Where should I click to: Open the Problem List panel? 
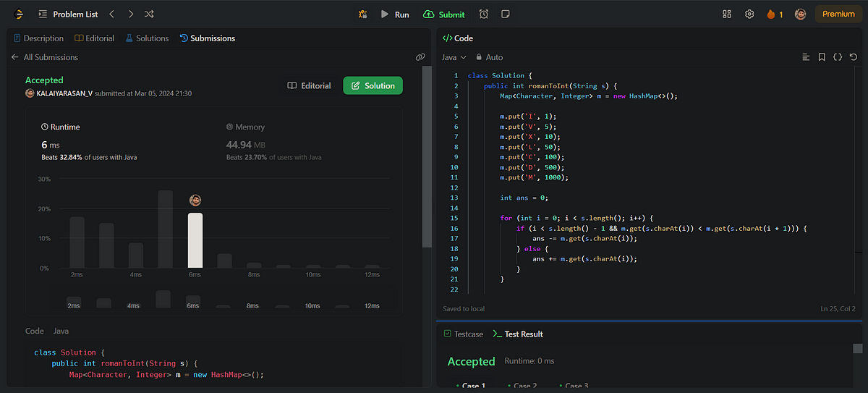pyautogui.click(x=68, y=14)
